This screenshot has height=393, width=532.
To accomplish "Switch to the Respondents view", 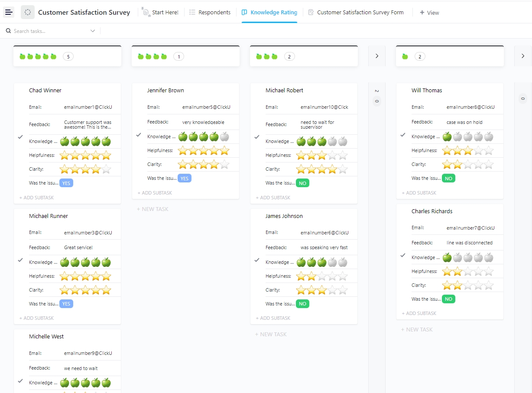I will [214, 12].
